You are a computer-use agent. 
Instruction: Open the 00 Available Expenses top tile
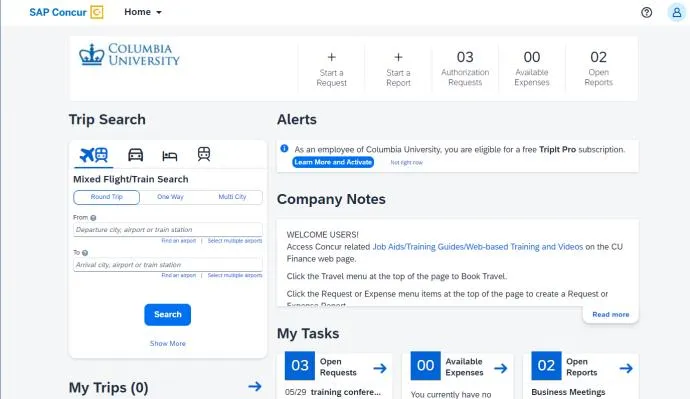532,69
